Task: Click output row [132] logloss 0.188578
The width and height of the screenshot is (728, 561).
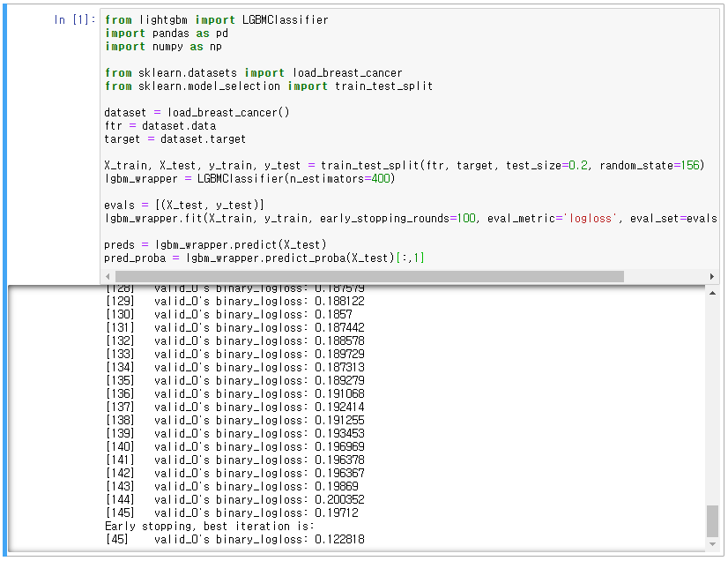Action: [235, 340]
